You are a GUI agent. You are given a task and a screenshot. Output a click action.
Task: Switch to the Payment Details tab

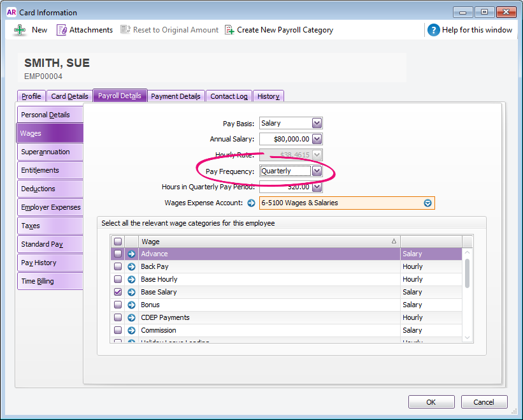tap(176, 96)
